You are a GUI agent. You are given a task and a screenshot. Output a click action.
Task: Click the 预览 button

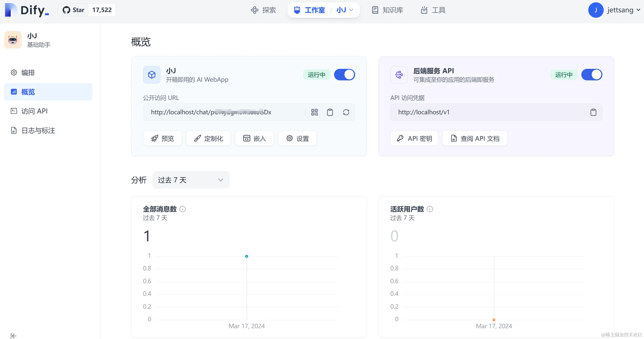[x=163, y=138]
